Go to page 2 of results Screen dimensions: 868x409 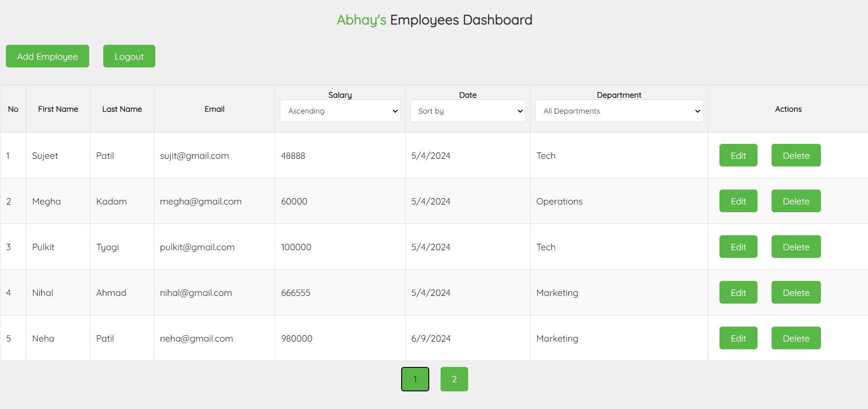(x=454, y=379)
